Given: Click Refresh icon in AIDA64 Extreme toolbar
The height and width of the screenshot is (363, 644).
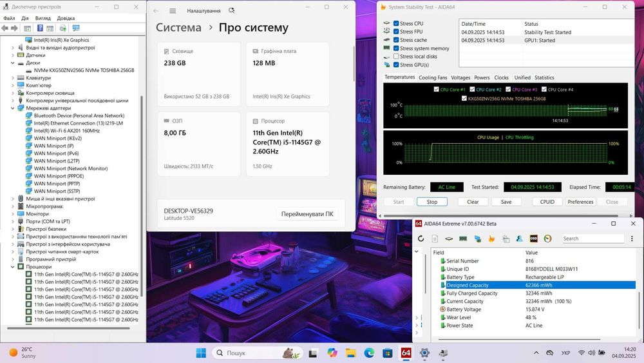Looking at the screenshot, I should pos(421,239).
